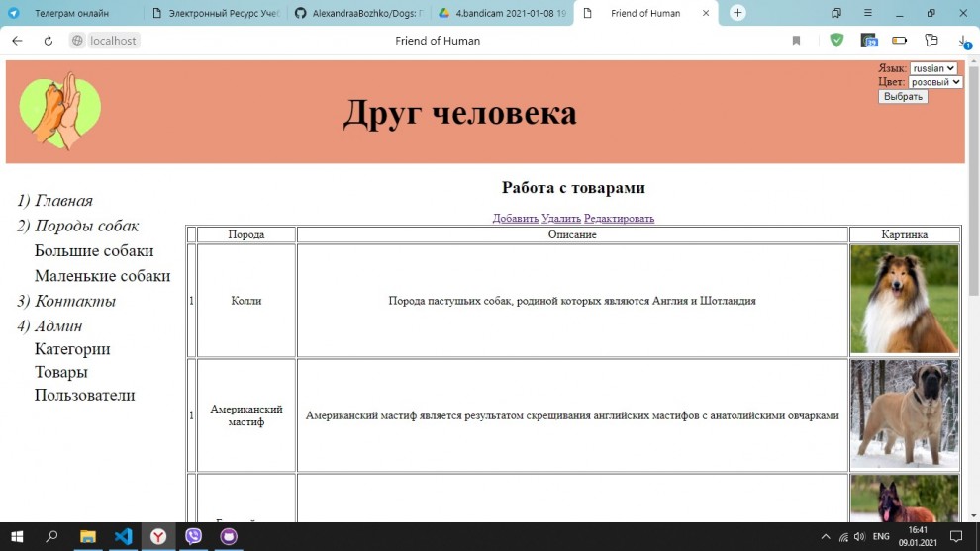The height and width of the screenshot is (551, 980).
Task: Switch ENG keyboard language indicator
Action: click(881, 536)
